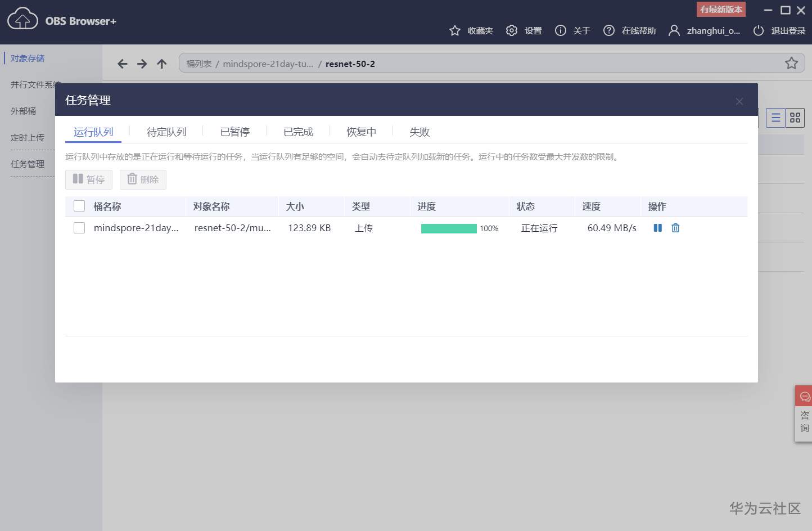Click the mindspore-21day... bucket name cell
This screenshot has width=812, height=531.
pos(136,228)
